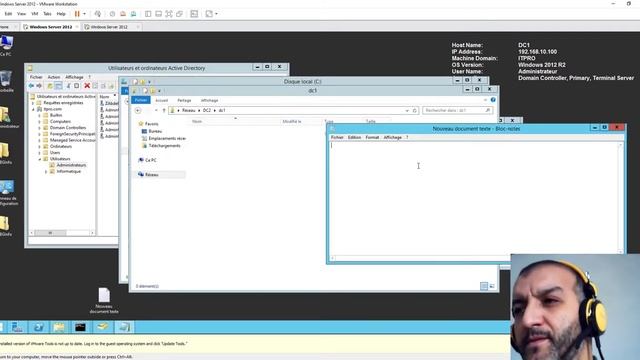Open the Affichage ribbon tab in dc1 explorer

coord(209,100)
